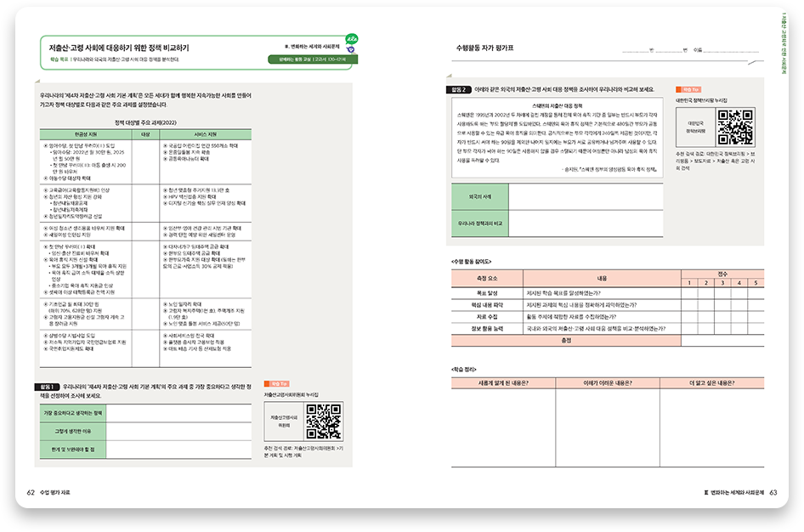
Task: Mark the score 3 cell in the '핵심 내용 파악' row
Action: (x=722, y=305)
